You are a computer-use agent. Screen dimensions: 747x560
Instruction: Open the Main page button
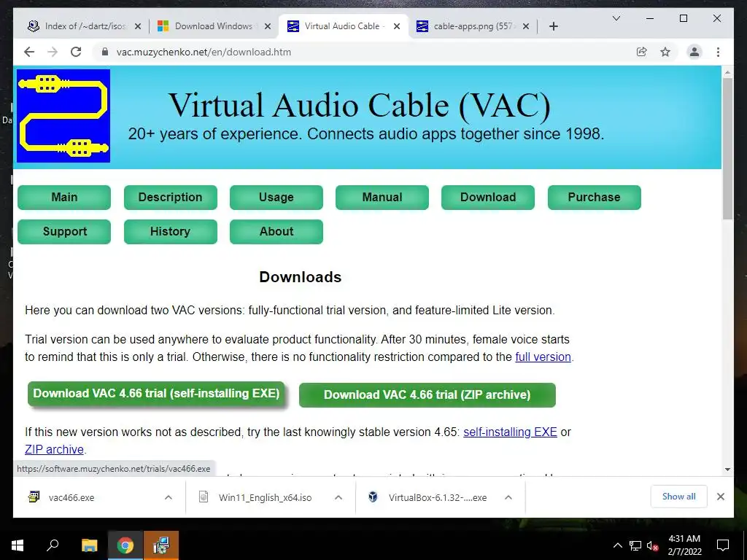point(64,197)
